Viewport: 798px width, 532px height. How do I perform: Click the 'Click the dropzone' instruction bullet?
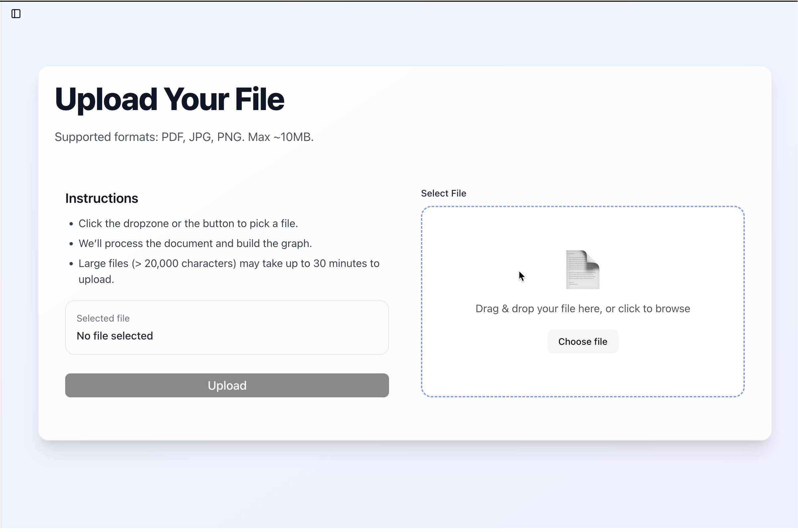[x=188, y=223]
